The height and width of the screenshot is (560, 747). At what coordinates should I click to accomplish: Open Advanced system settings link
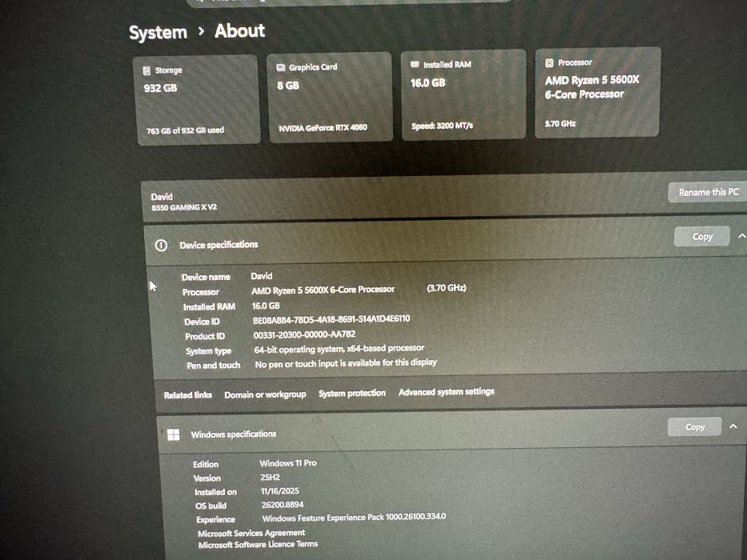[x=447, y=392]
